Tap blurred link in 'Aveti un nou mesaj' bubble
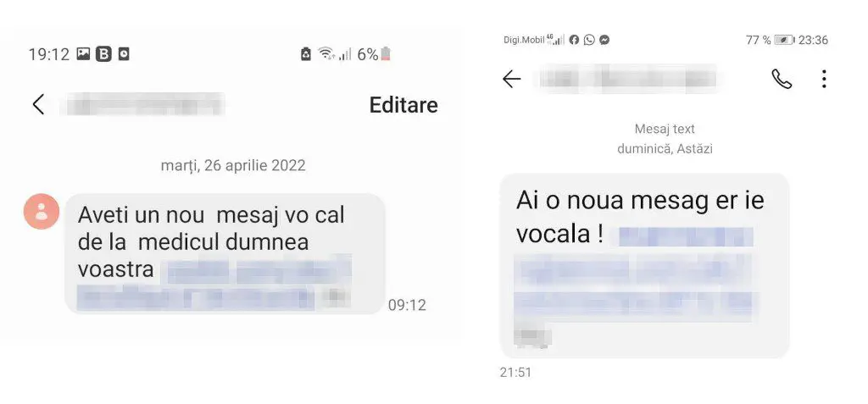 (214, 285)
